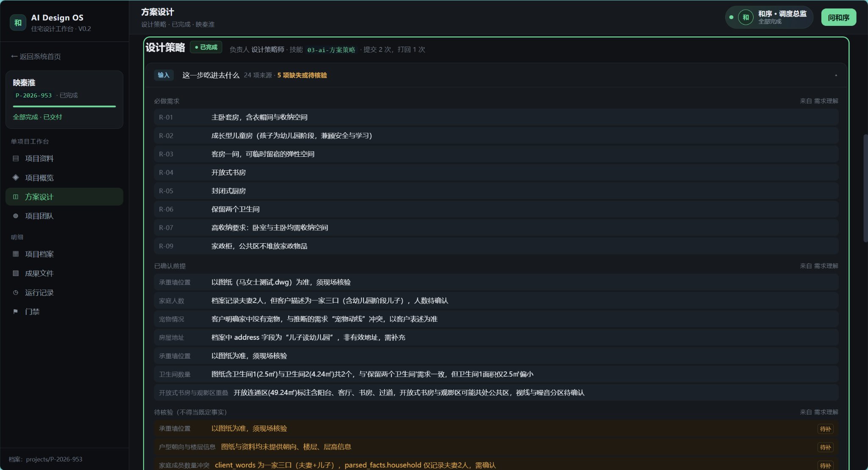Click the 返回系统首页 link

coord(36,56)
